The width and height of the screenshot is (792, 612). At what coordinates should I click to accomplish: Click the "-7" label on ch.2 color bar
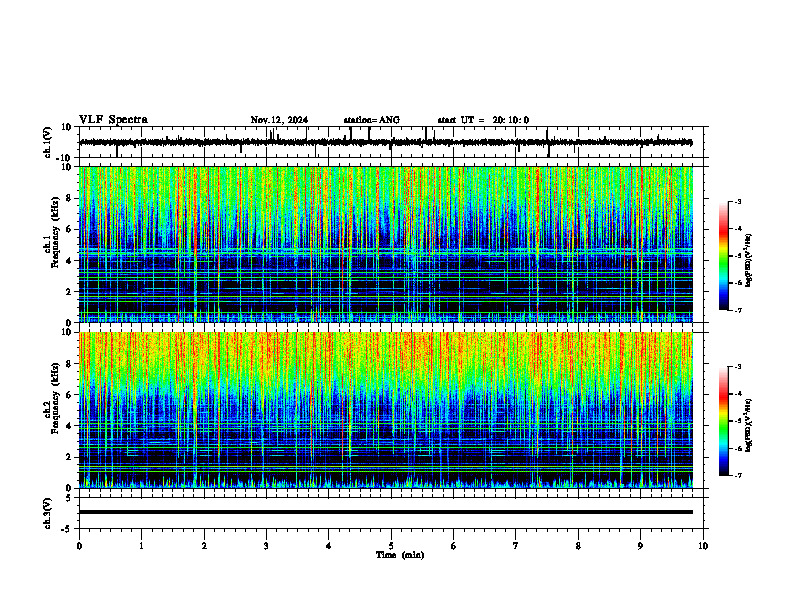pos(738,475)
